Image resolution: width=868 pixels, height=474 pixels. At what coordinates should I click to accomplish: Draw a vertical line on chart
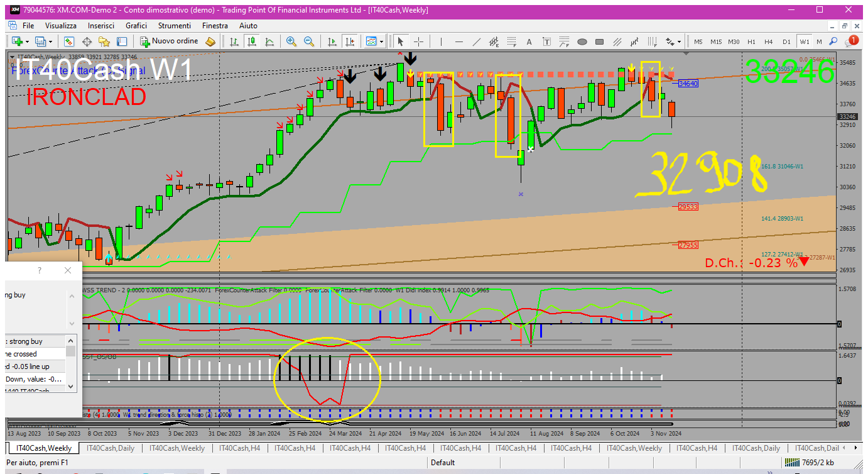(442, 41)
